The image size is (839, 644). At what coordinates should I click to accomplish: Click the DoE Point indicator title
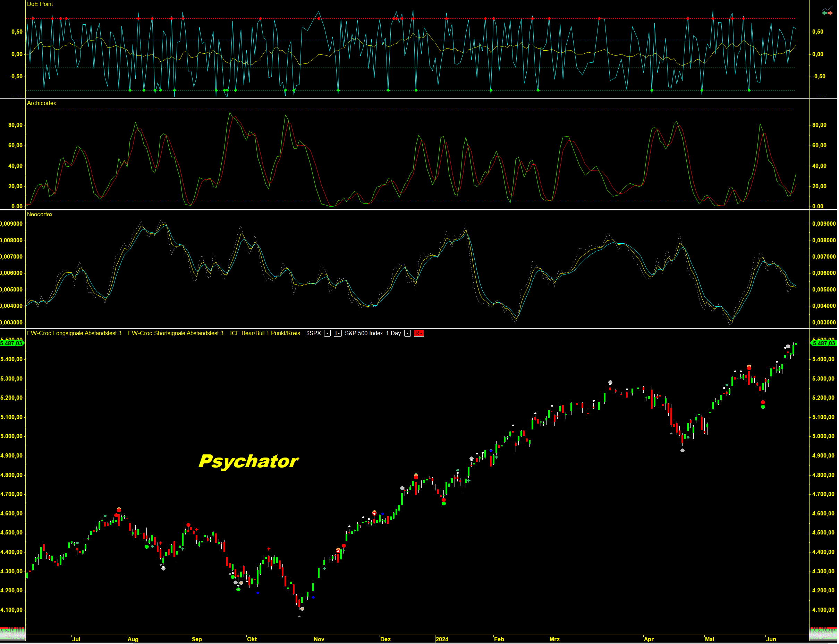(x=40, y=4)
